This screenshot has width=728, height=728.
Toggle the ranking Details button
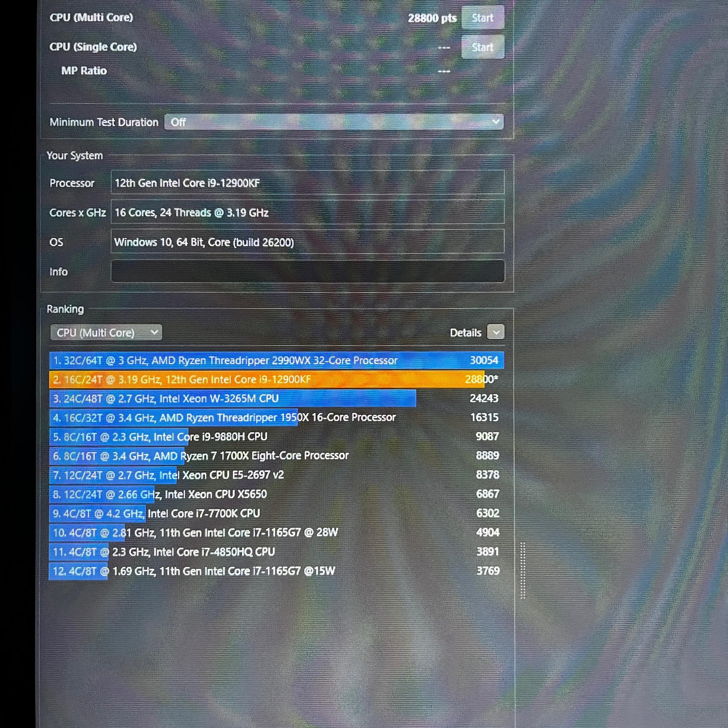pos(496,332)
